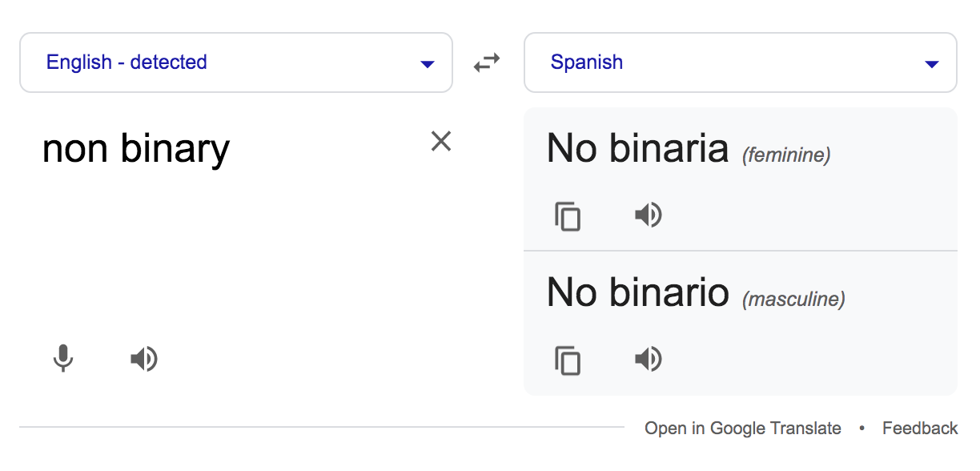This screenshot has width=980, height=471.
Task: Copy the masculine translation No binario
Action: point(568,360)
